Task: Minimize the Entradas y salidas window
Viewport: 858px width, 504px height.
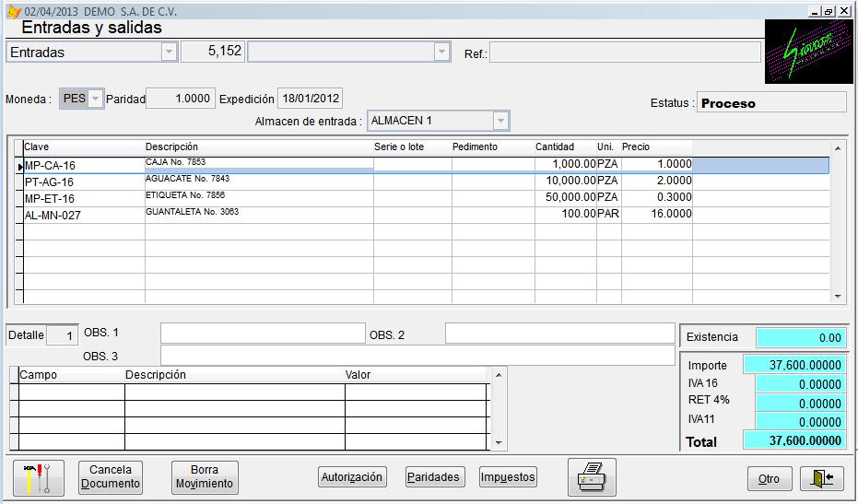Action: (x=816, y=11)
